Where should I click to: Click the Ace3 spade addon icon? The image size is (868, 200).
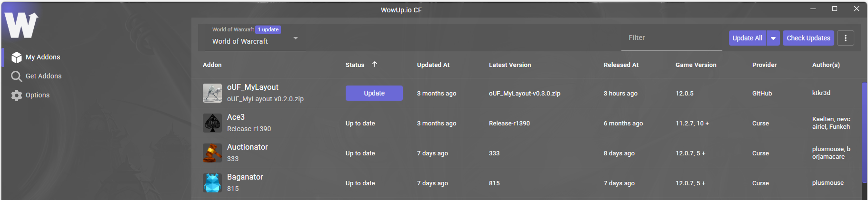[212, 123]
